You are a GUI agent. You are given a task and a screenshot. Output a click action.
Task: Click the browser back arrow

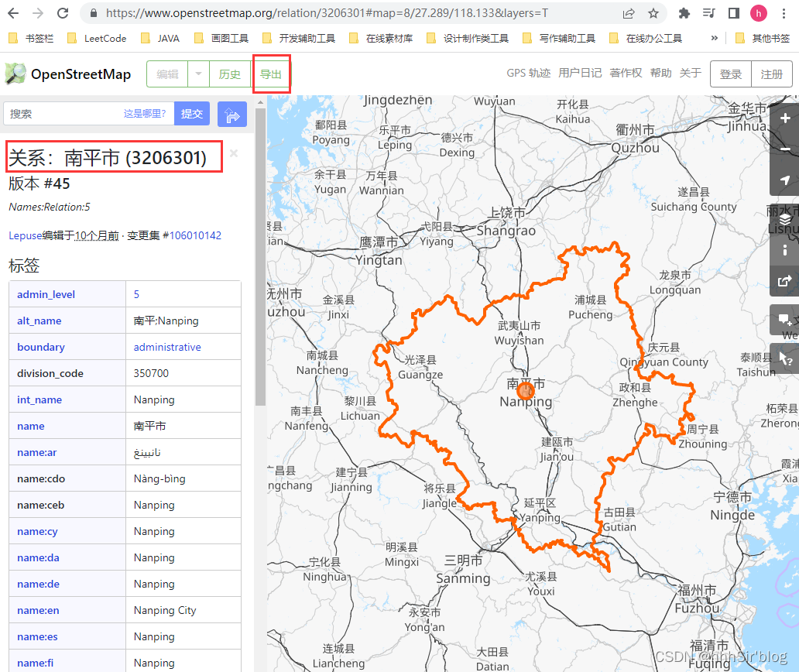click(x=13, y=13)
